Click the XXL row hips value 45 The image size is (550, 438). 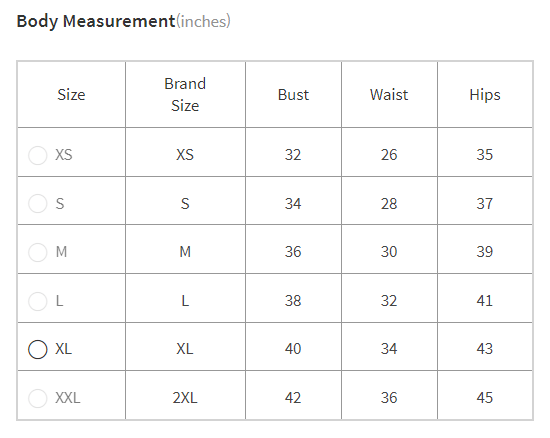click(485, 398)
